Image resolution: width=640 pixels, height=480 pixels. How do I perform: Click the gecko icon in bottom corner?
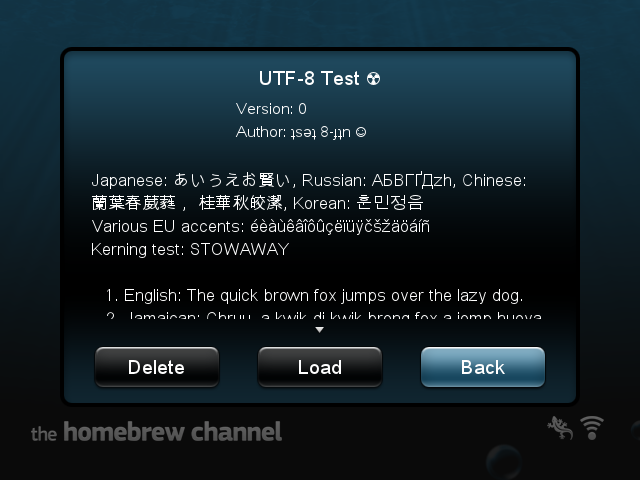[x=560, y=428]
